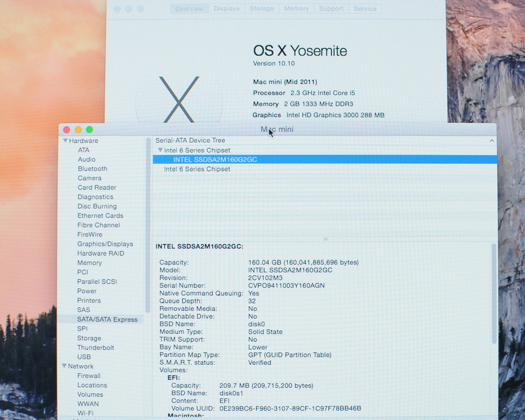Viewport: 525px width, 420px height.
Task: Select Diagnostics in the sidebar
Action: [96, 197]
